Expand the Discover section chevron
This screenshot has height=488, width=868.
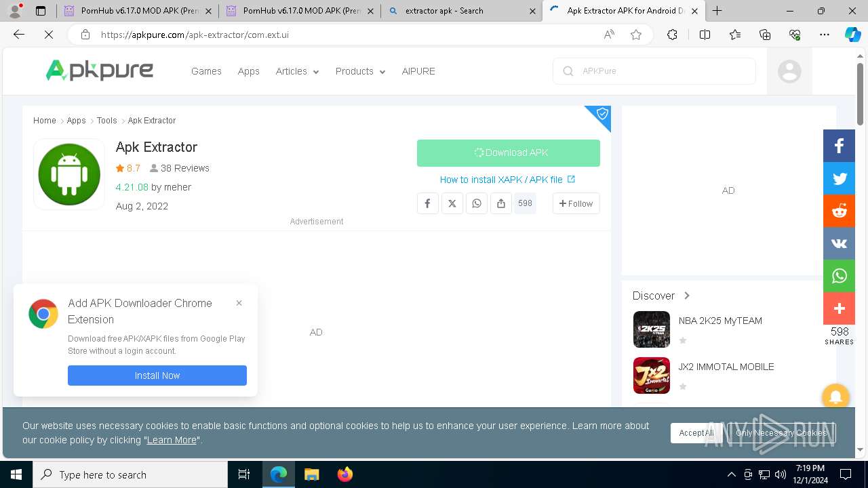point(686,296)
